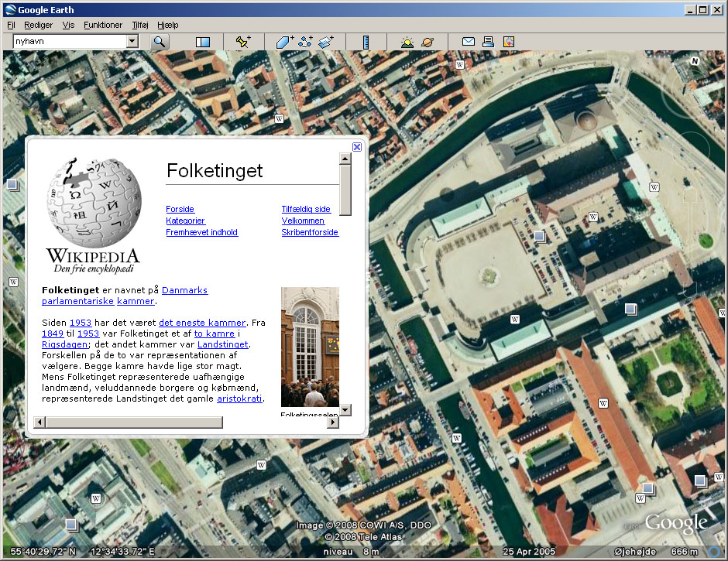This screenshot has width=728, height=561.
Task: Click the email envelope icon
Action: pos(468,42)
